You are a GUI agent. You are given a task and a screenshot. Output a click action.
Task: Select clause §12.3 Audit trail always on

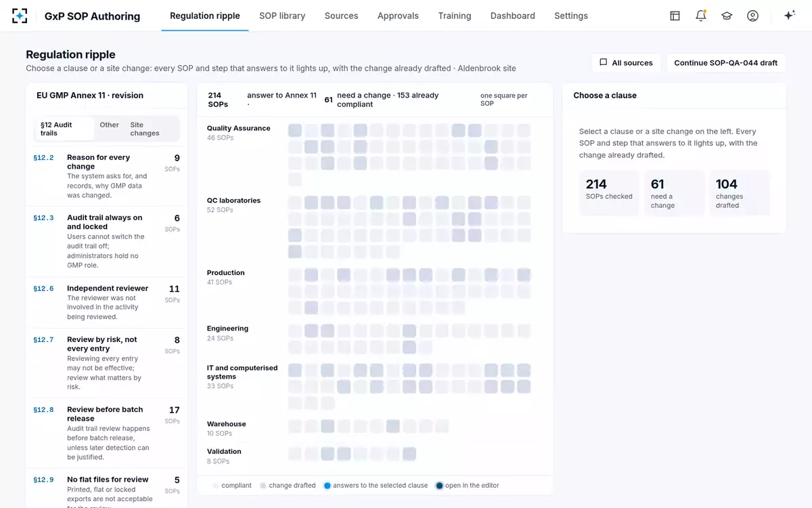pyautogui.click(x=106, y=241)
